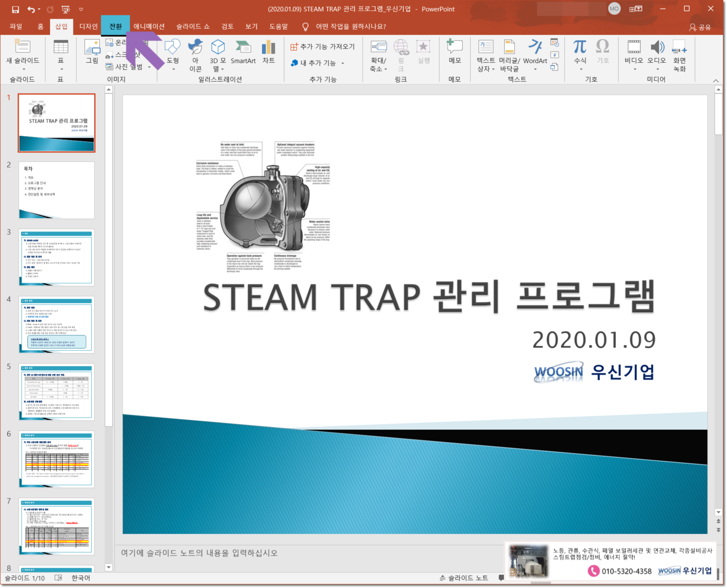Open the 전환 tab

[116, 26]
